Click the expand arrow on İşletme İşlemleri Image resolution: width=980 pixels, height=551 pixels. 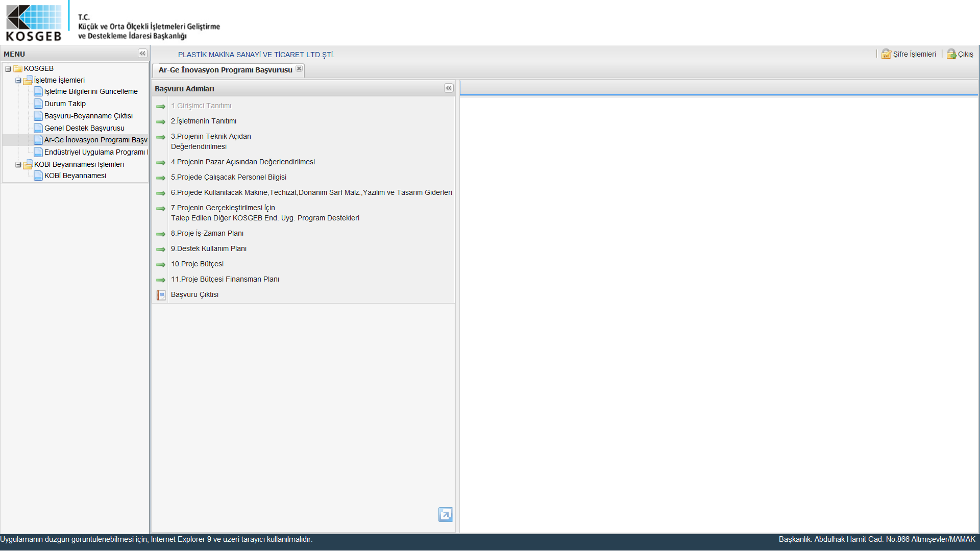click(x=18, y=80)
